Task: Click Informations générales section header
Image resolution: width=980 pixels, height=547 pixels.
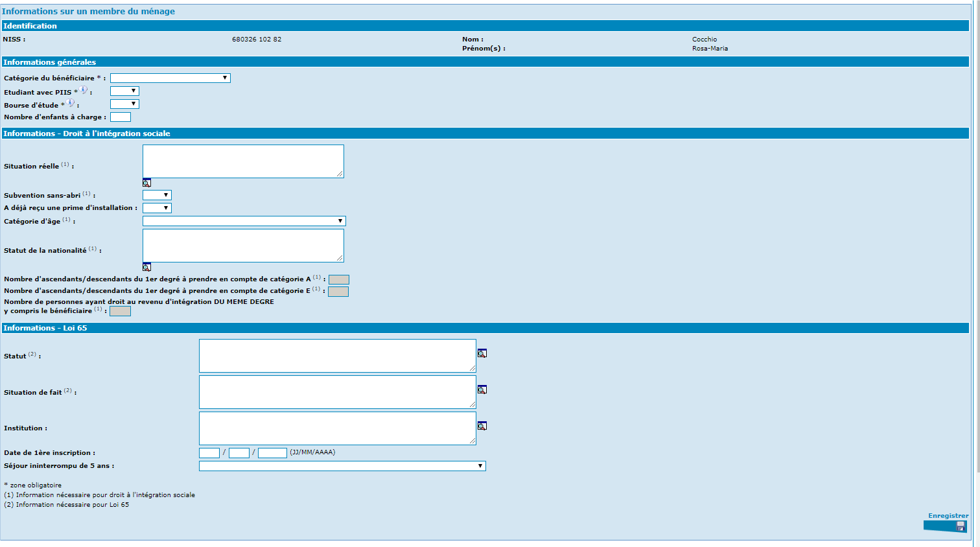Action: pos(485,62)
